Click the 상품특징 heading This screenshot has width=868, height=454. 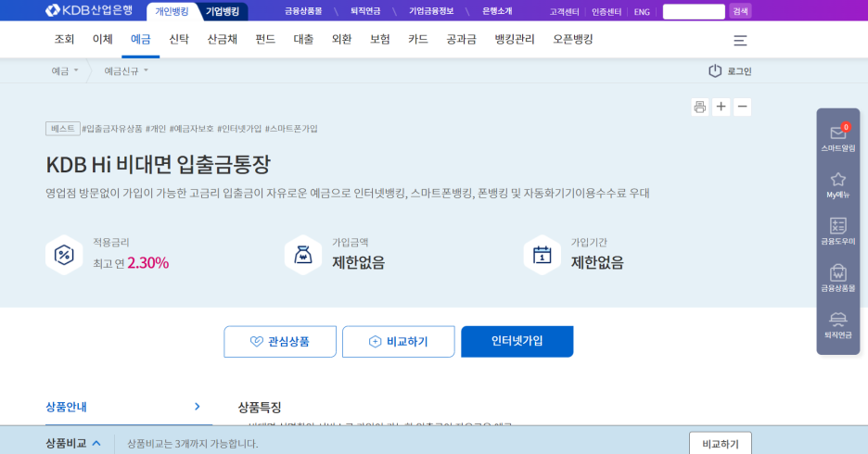259,408
